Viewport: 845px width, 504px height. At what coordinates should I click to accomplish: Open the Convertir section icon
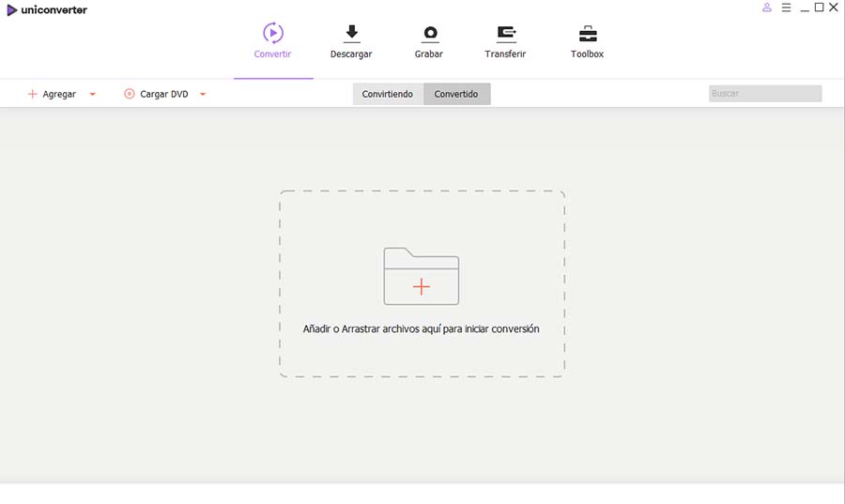click(x=273, y=33)
